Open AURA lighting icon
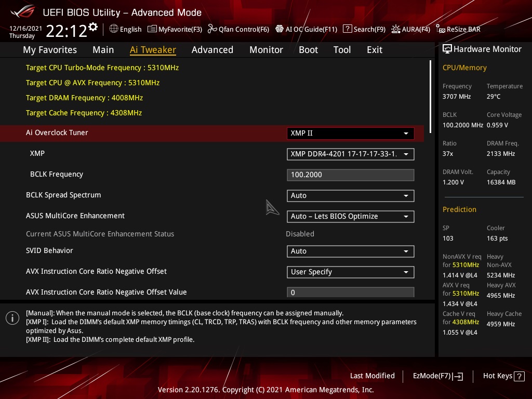 [395, 29]
